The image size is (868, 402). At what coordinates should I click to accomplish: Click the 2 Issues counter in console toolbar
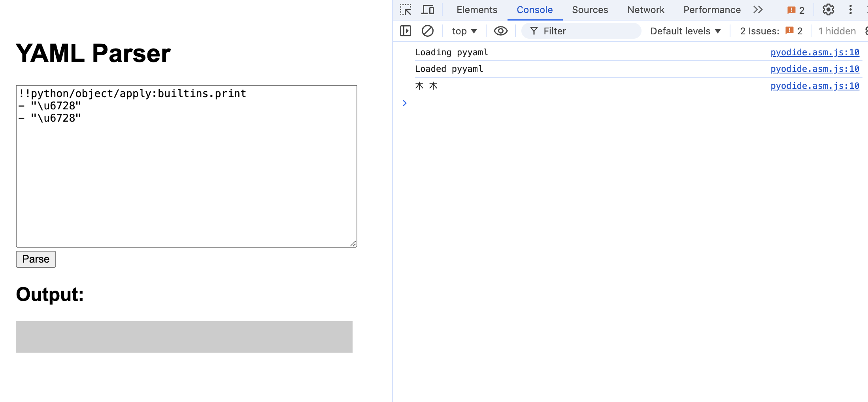click(771, 31)
